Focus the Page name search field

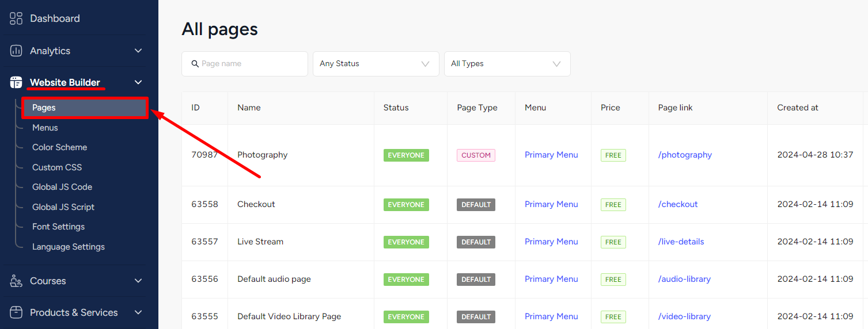tap(245, 64)
